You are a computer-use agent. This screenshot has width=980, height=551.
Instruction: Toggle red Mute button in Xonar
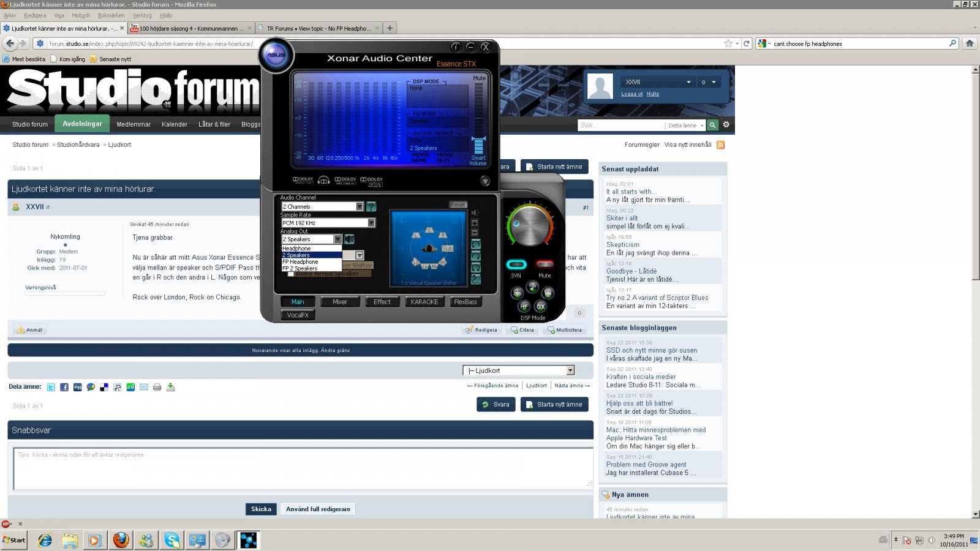[x=545, y=264]
